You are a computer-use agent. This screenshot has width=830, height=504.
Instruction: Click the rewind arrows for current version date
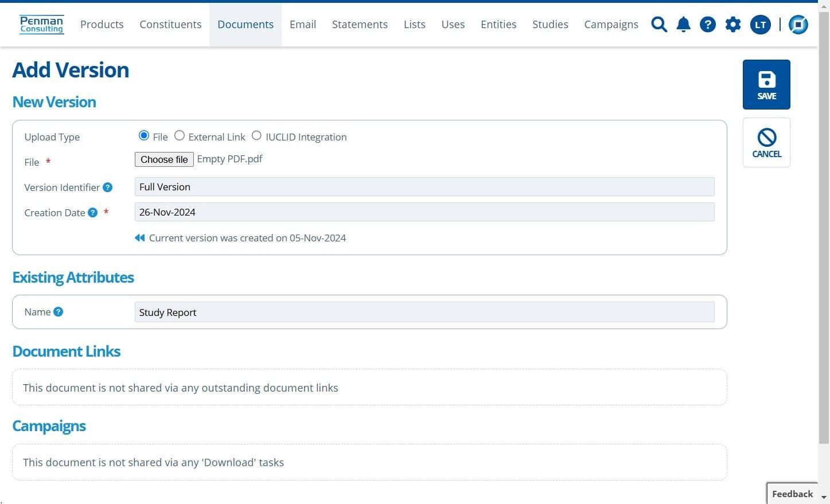pyautogui.click(x=139, y=238)
